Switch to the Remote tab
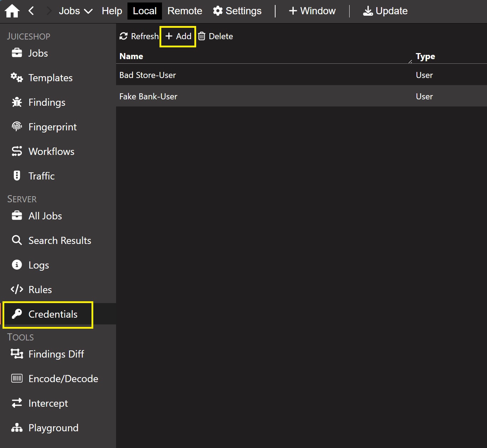 coord(184,11)
